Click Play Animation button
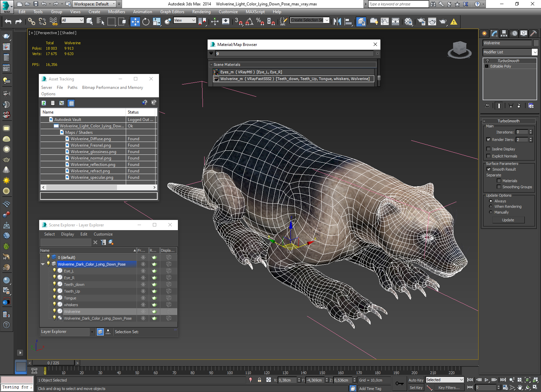The height and width of the screenshot is (392, 541). [486, 380]
